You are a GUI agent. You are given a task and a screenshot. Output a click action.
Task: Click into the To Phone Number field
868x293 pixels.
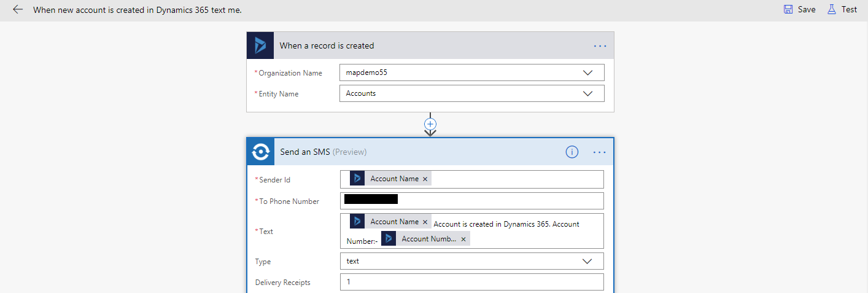pos(472,201)
